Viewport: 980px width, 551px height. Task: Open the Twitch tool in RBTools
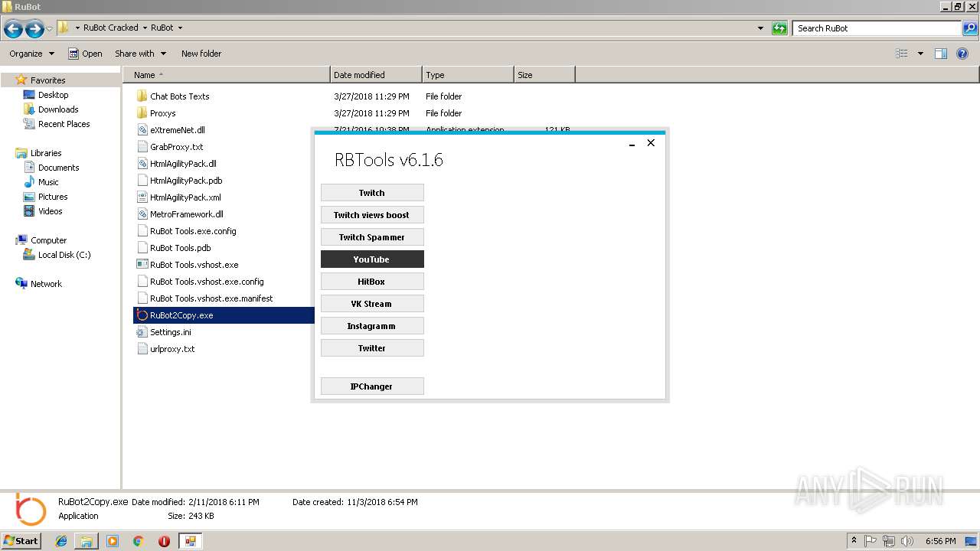pos(372,193)
